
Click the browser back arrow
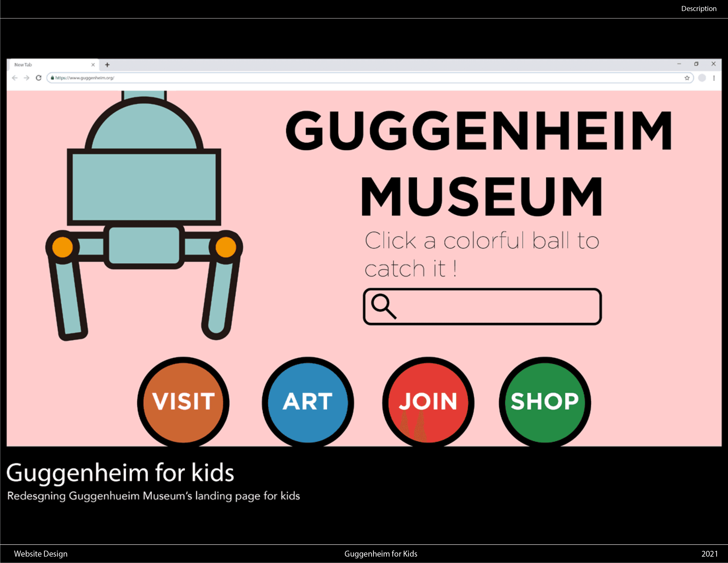click(x=15, y=78)
